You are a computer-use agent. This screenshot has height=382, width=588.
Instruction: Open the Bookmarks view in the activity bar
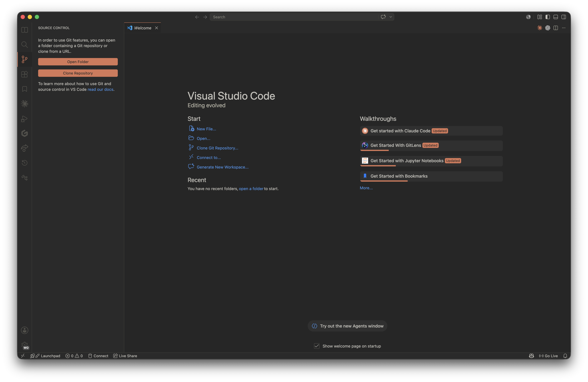point(24,89)
